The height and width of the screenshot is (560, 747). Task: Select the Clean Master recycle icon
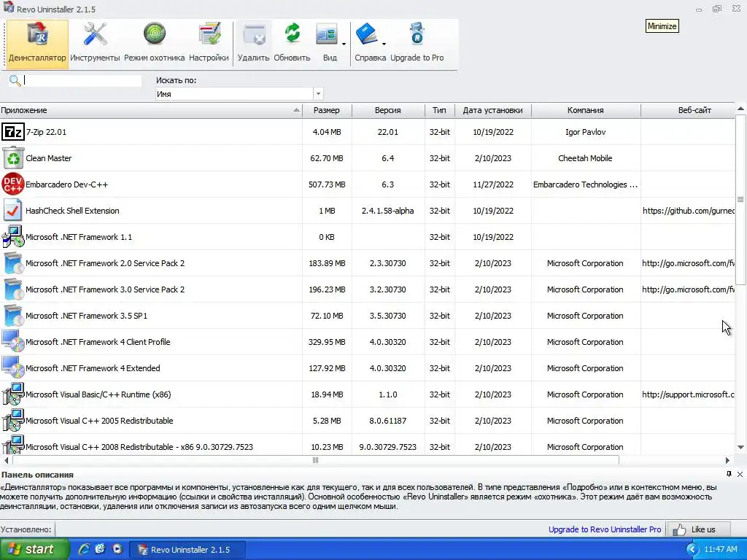click(x=13, y=158)
